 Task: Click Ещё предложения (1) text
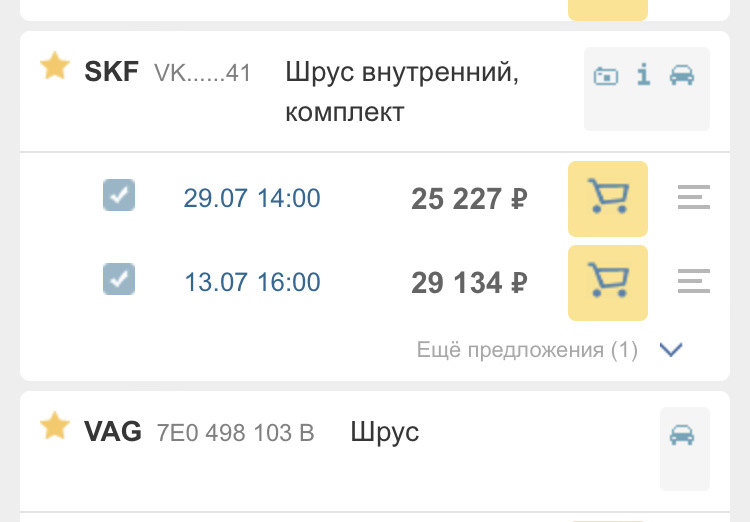click(x=527, y=350)
